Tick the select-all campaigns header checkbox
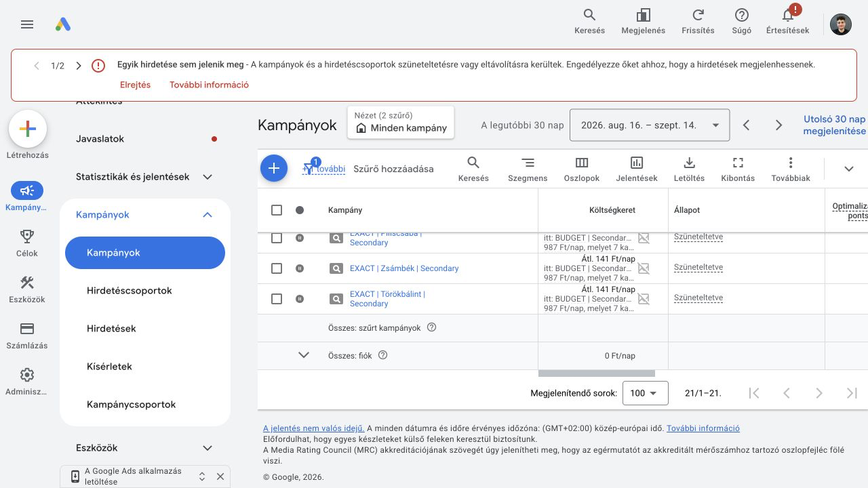Screen dimensions: 868x488 (x=277, y=210)
